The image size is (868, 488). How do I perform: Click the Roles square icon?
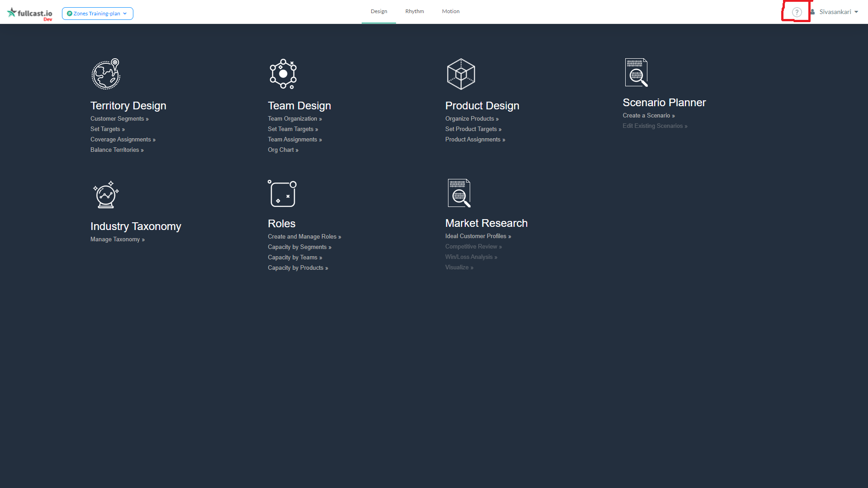[282, 193]
